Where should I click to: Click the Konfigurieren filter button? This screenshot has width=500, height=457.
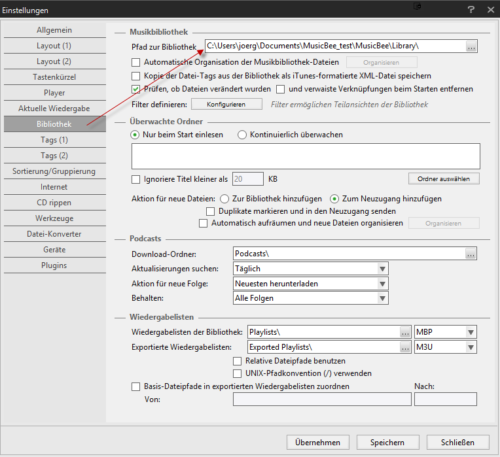(x=227, y=104)
